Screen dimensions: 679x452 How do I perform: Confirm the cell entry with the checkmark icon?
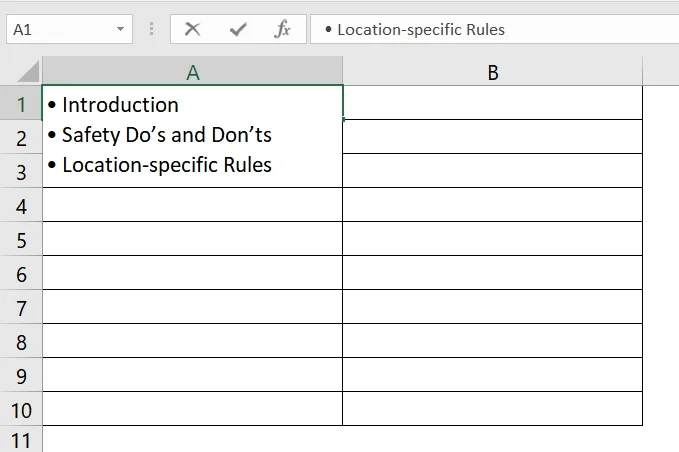238,29
